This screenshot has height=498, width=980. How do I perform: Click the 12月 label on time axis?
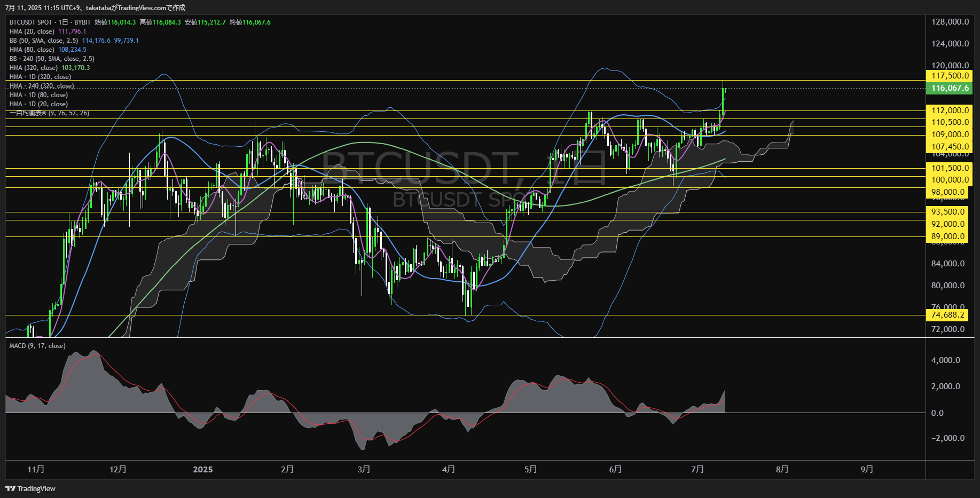(118, 469)
